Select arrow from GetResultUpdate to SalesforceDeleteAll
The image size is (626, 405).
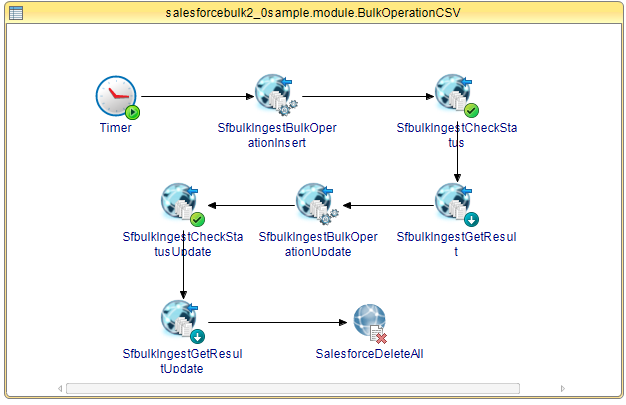point(277,322)
